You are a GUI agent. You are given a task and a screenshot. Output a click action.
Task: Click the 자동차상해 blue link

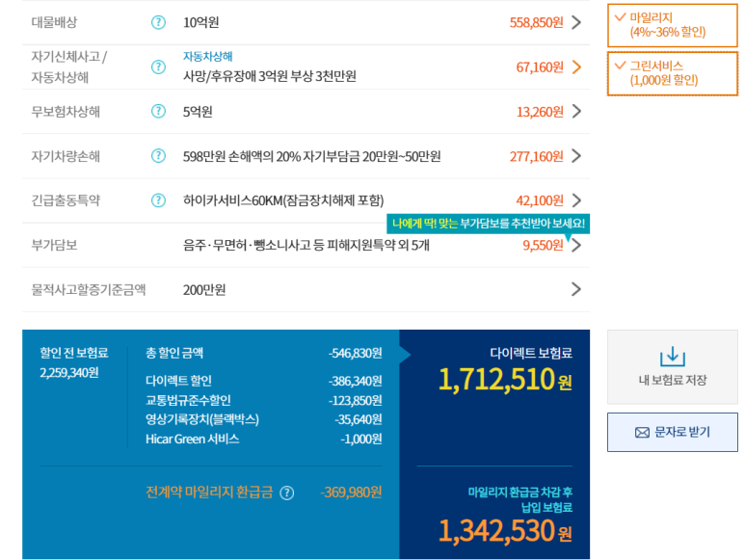207,57
